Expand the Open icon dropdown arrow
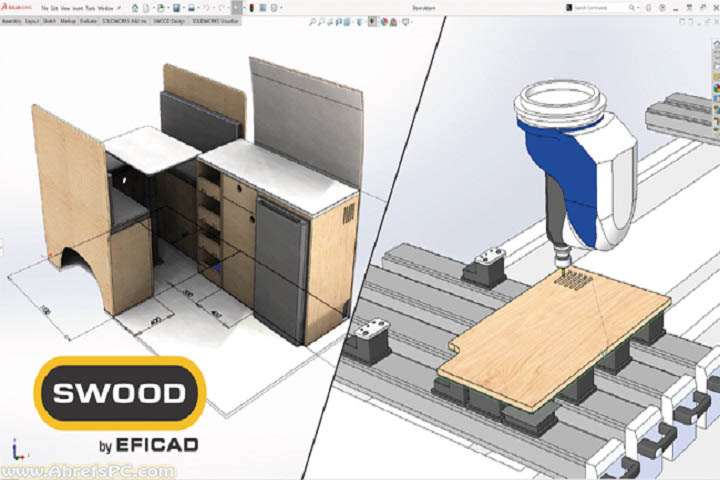 [168, 8]
